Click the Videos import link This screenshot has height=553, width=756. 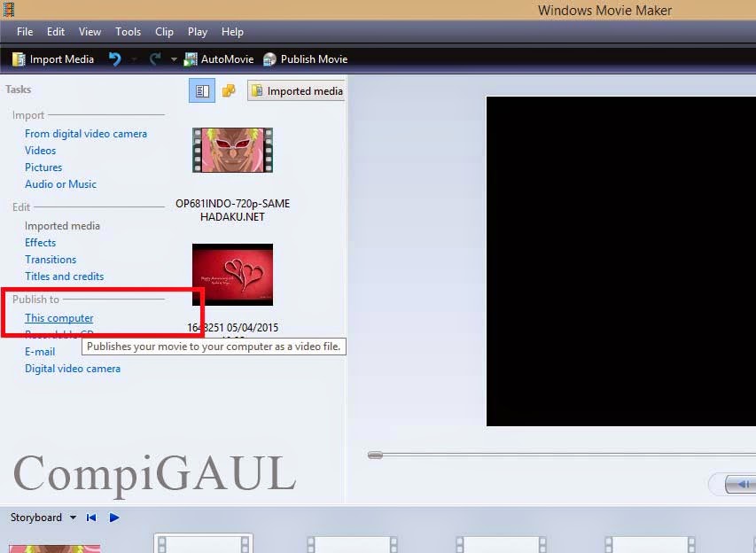click(x=41, y=151)
